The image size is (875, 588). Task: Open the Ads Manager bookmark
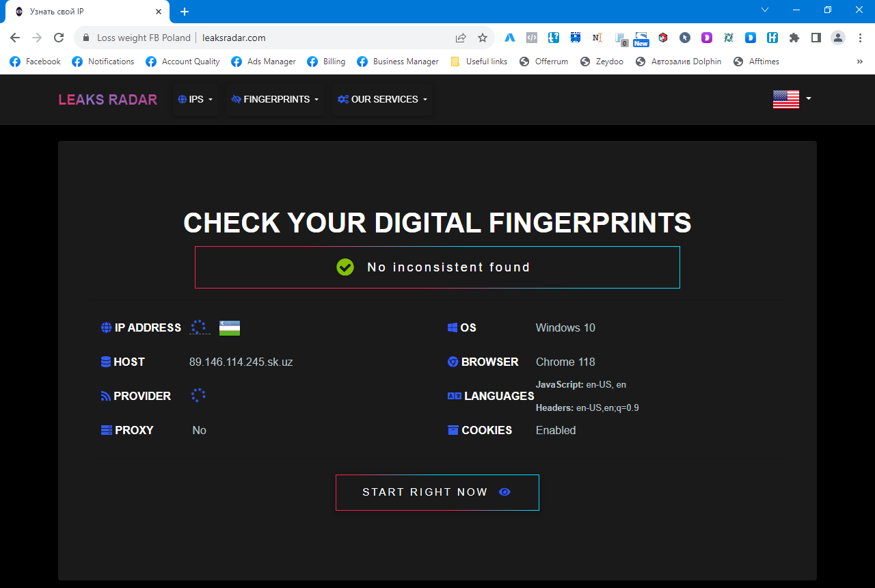[264, 62]
